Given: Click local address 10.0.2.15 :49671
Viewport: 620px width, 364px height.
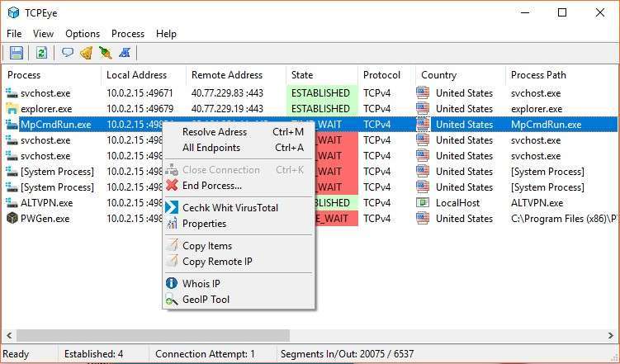Looking at the screenshot, I should click(x=140, y=93).
